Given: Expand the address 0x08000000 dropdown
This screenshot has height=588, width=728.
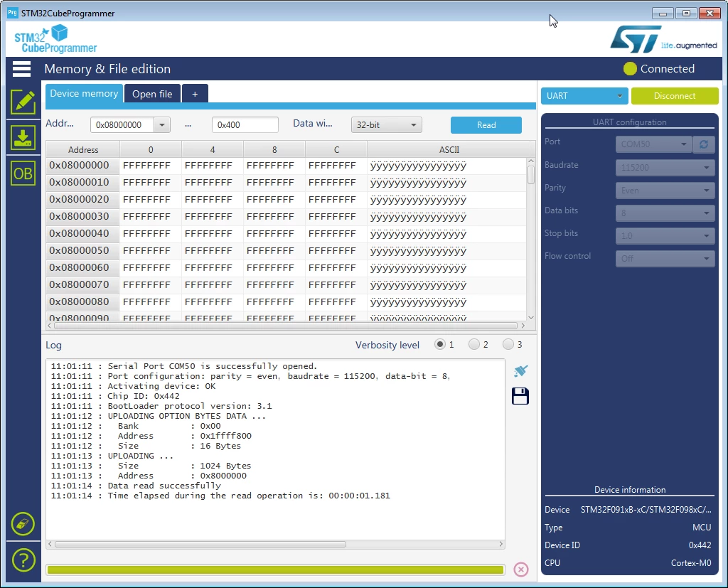Looking at the screenshot, I should [x=162, y=125].
